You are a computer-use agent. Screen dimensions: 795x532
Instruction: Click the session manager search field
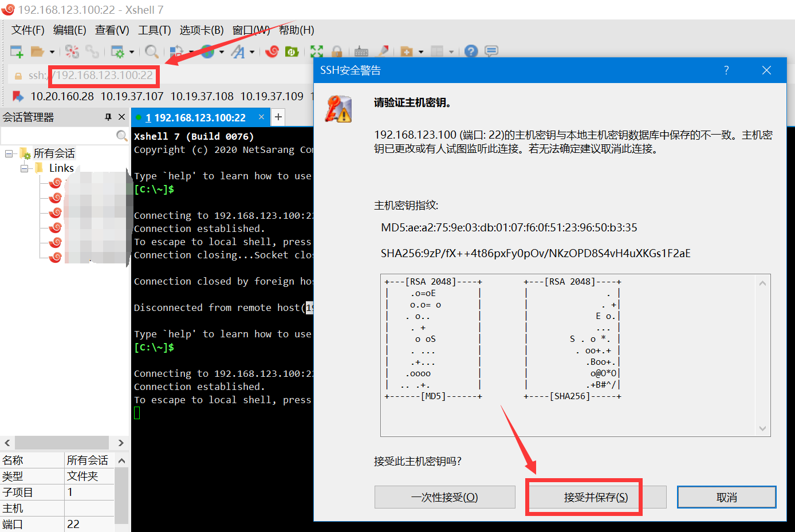[x=58, y=136]
